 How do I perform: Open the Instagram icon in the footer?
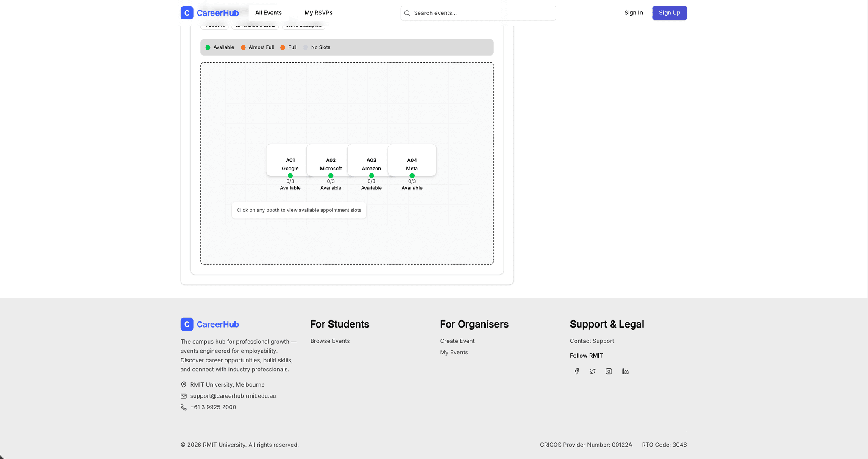coord(609,371)
